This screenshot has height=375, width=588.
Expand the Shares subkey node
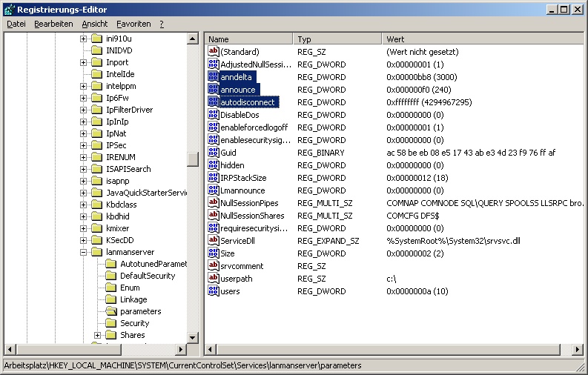[97, 335]
